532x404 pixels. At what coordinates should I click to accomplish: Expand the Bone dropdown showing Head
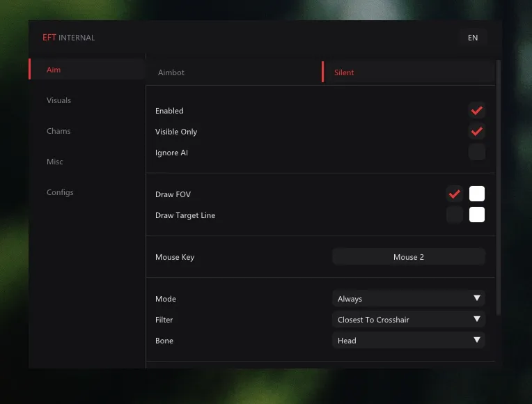(409, 341)
